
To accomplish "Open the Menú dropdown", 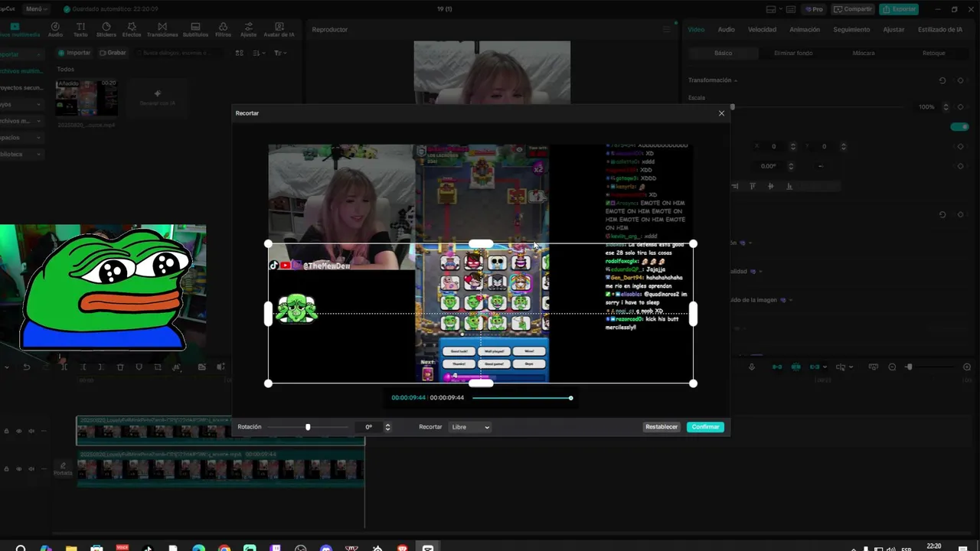I will 36,9.
